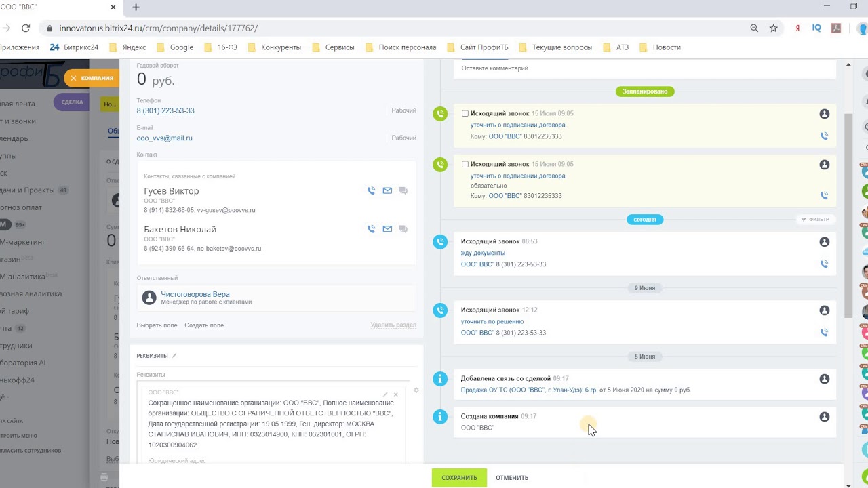Screen dimensions: 868x488
Task: Click ОТМЕНИТЬ button
Action: (x=512, y=478)
